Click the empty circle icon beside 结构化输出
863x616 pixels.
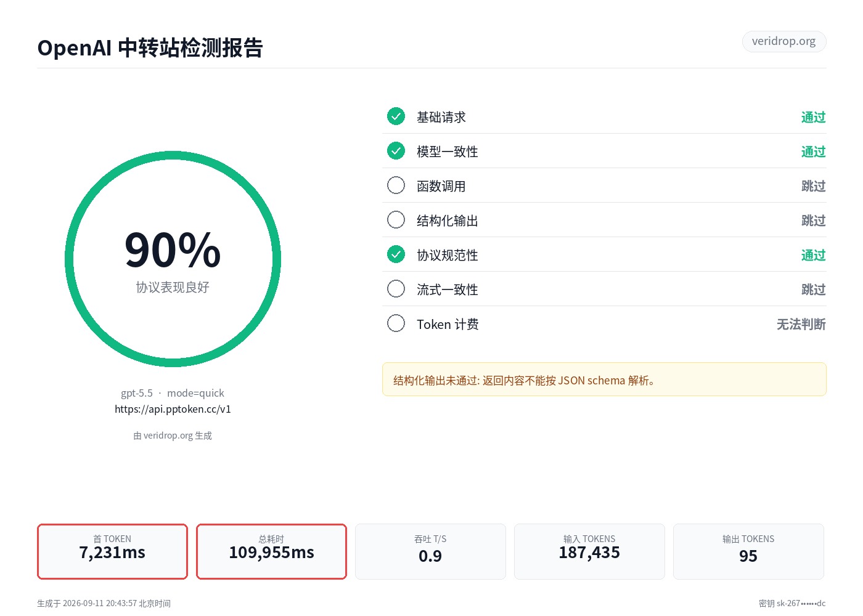pos(396,219)
